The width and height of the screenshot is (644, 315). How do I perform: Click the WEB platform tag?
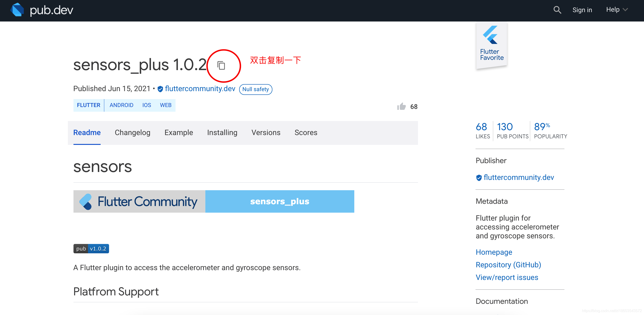click(x=166, y=105)
